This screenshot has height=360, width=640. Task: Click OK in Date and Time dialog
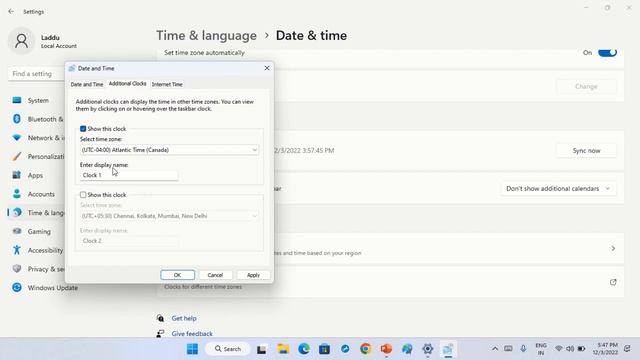point(177,275)
